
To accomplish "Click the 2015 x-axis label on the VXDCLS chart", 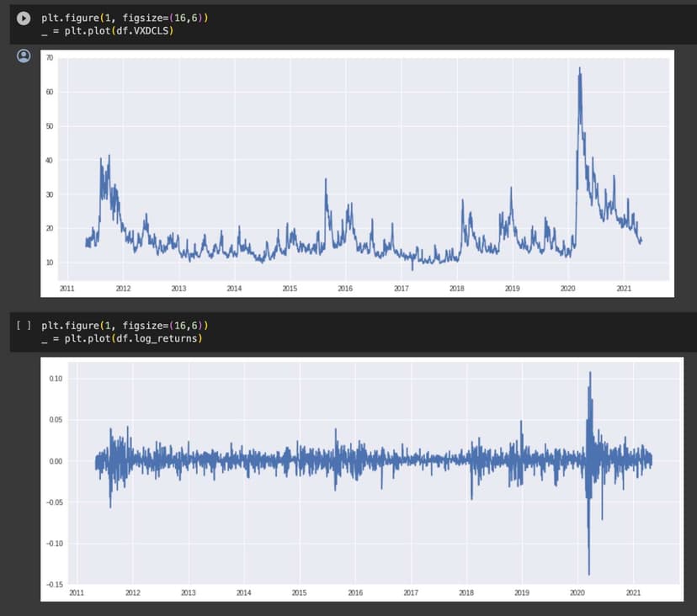I will tap(290, 289).
